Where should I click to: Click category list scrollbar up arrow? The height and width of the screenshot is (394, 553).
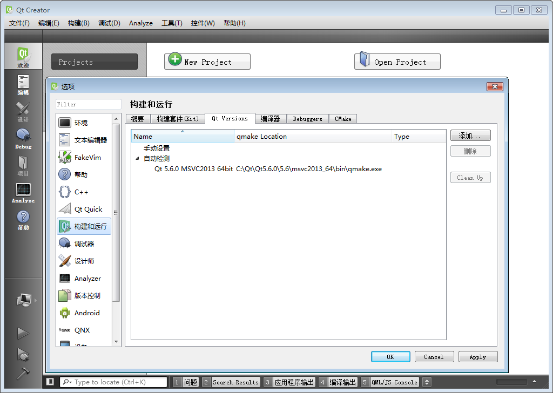116,120
